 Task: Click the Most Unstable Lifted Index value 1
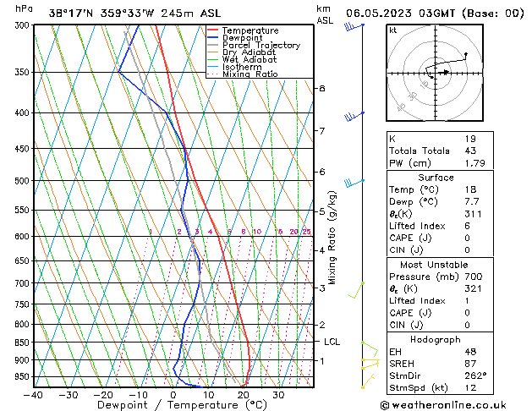click(467, 301)
